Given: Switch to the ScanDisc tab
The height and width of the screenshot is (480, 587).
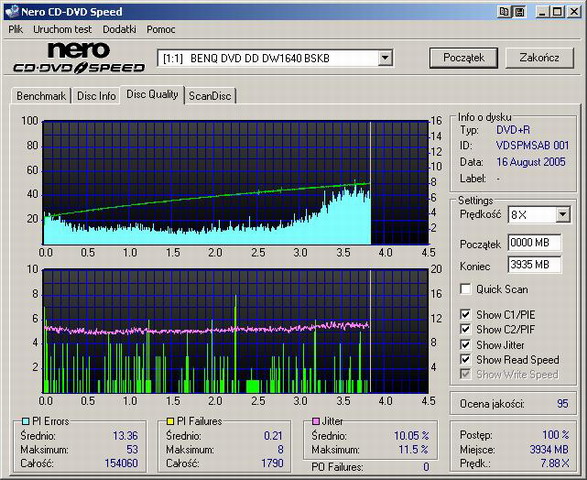Looking at the screenshot, I should [210, 96].
